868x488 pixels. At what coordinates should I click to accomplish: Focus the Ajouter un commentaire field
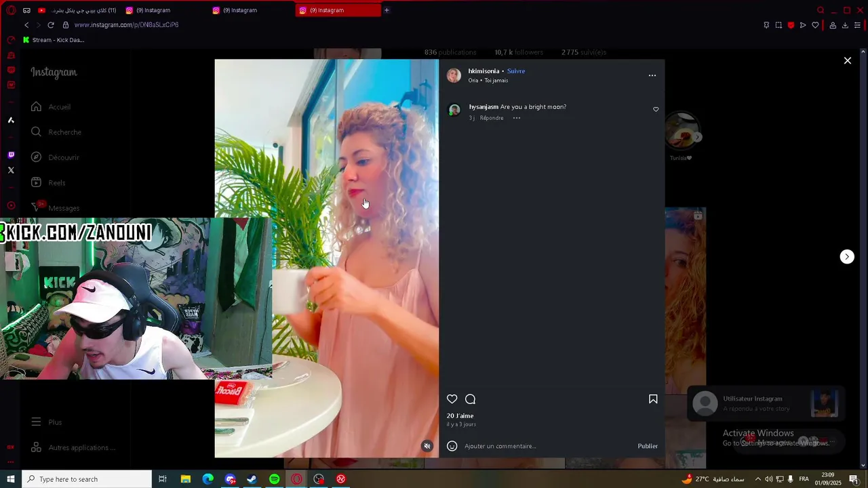pos(546,446)
